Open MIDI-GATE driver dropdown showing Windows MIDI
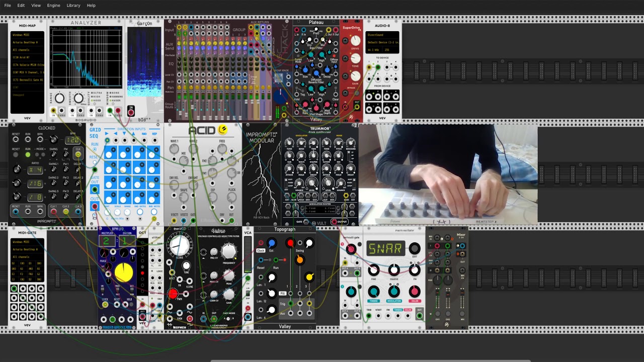Image resolution: width=644 pixels, height=362 pixels. [x=28, y=242]
